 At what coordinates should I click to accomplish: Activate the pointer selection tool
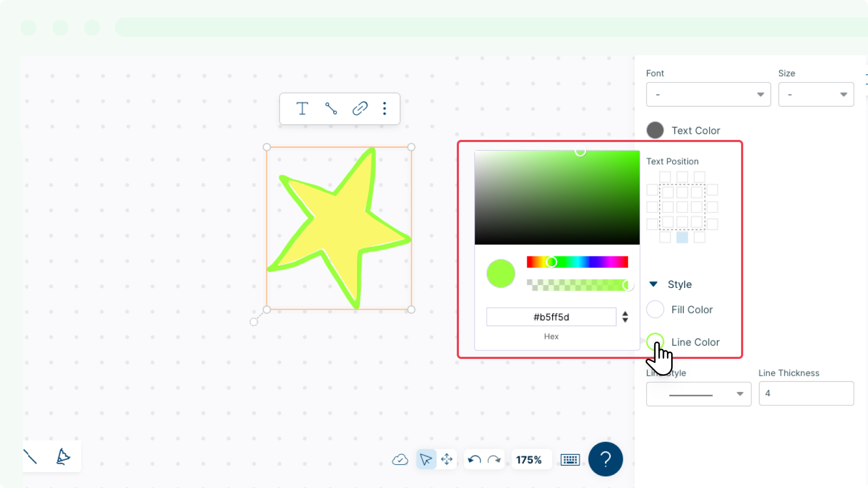426,460
